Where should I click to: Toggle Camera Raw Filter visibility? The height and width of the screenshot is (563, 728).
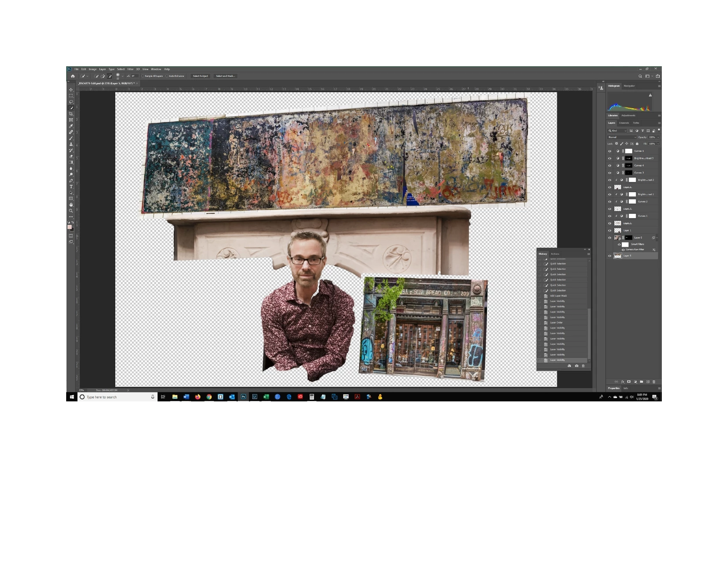(623, 250)
